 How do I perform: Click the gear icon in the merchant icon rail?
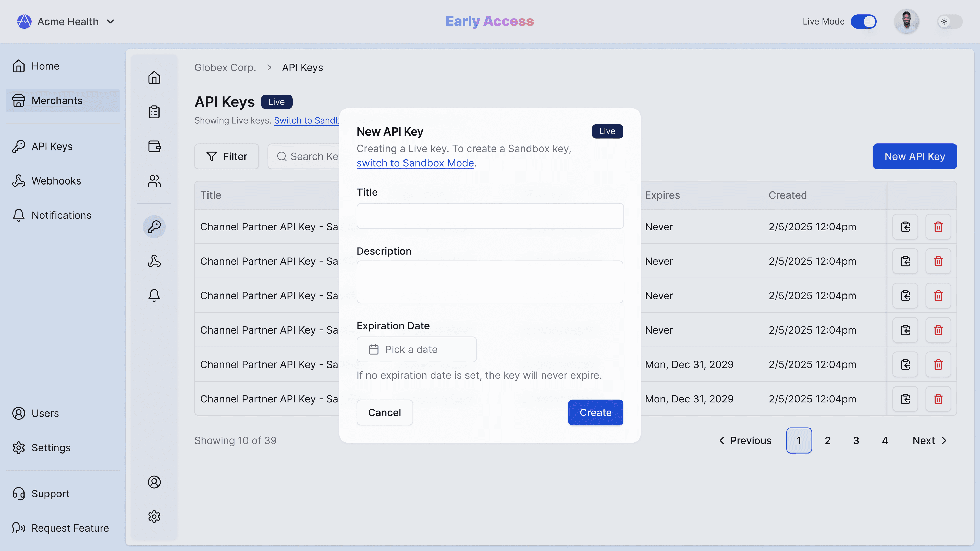(x=154, y=516)
